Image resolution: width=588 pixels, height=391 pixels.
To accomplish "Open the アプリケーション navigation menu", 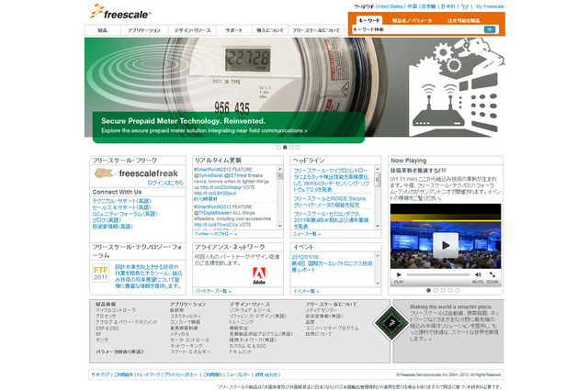I will click(x=144, y=30).
